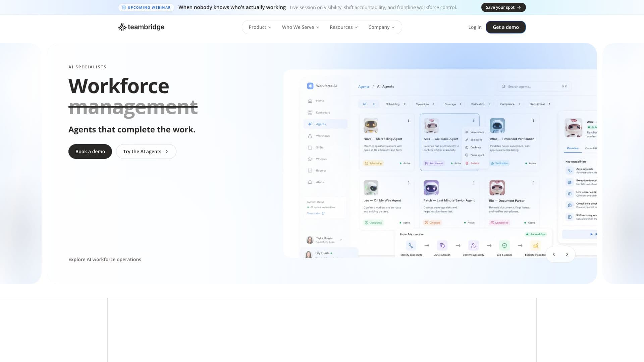The image size is (644, 362).
Task: Open the Product dropdown menu
Action: click(260, 27)
